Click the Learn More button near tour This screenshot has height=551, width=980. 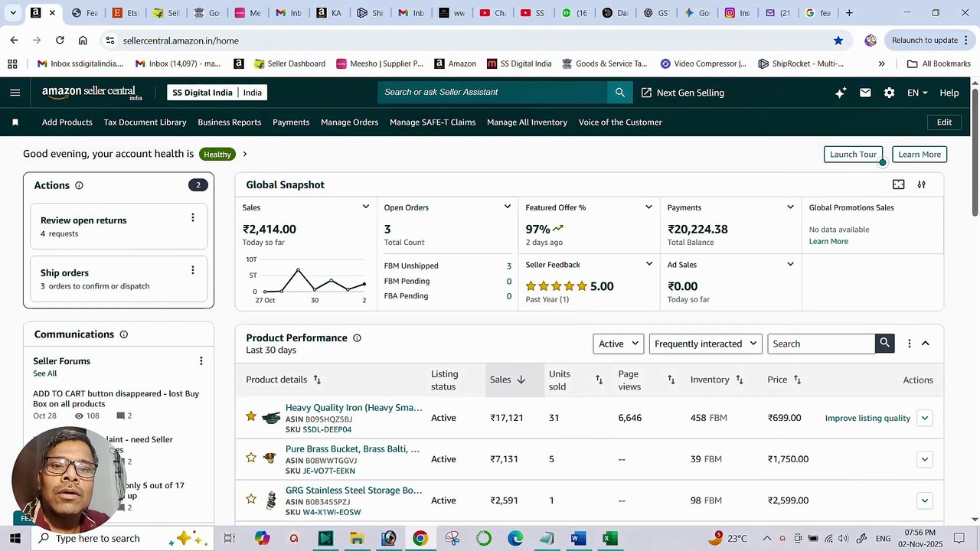pyautogui.click(x=920, y=155)
